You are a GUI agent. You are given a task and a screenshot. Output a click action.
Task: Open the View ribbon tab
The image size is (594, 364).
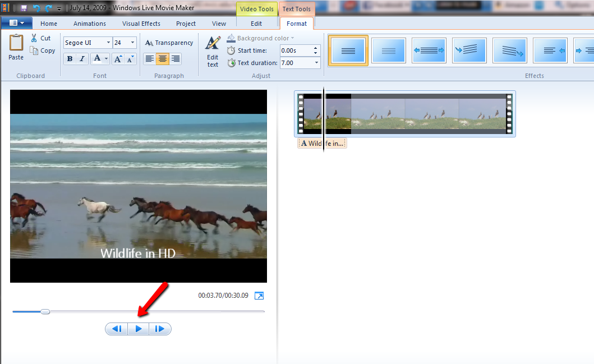(x=219, y=24)
